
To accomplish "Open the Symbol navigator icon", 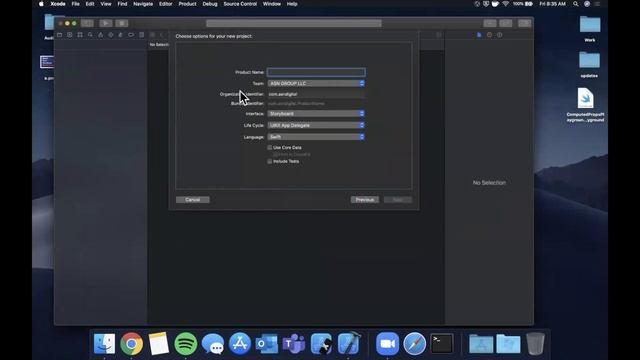I will (80, 35).
